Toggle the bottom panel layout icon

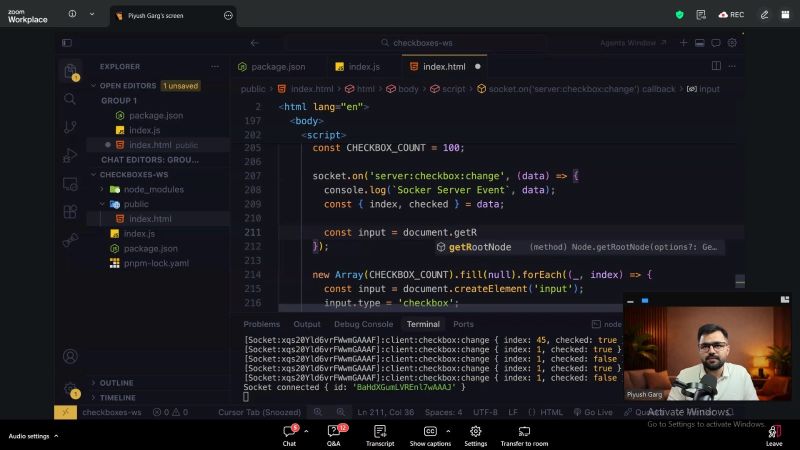(x=699, y=43)
